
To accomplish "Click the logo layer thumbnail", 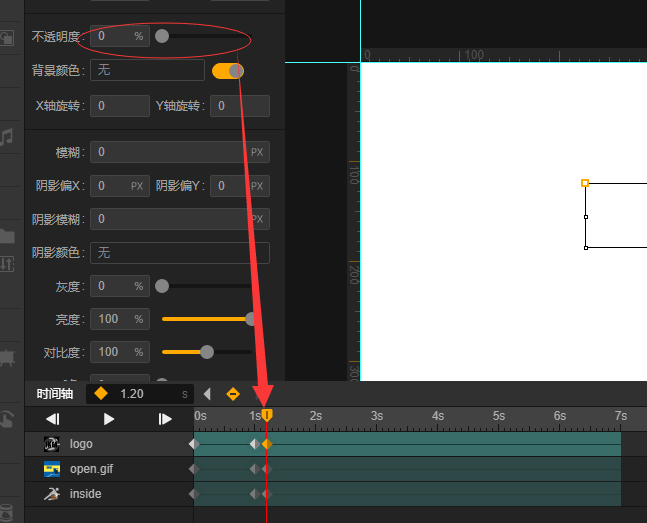I will point(52,444).
